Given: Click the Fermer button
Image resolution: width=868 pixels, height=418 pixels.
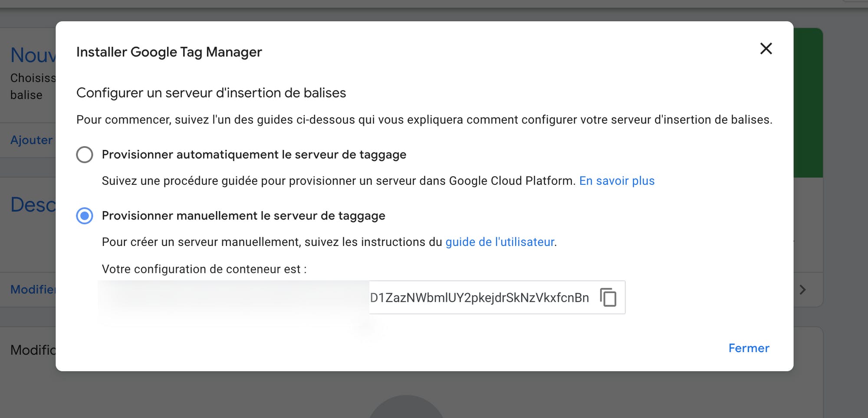Looking at the screenshot, I should click(x=749, y=348).
